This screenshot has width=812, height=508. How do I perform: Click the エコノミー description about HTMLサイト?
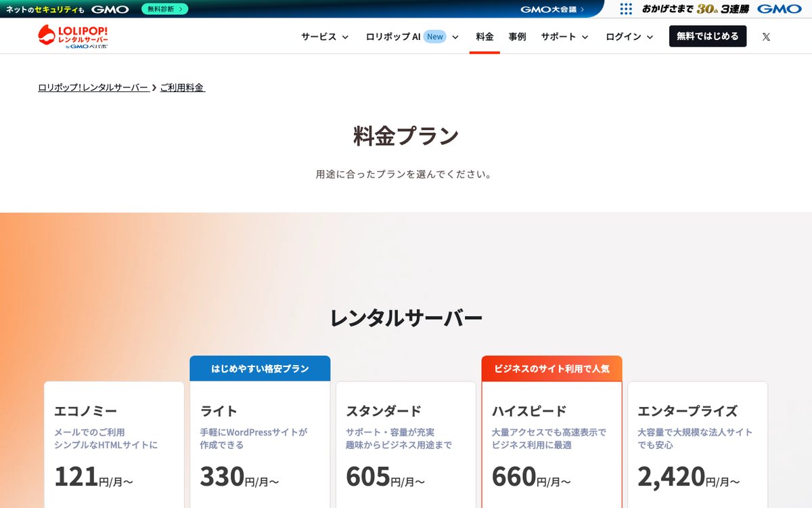[x=106, y=438]
